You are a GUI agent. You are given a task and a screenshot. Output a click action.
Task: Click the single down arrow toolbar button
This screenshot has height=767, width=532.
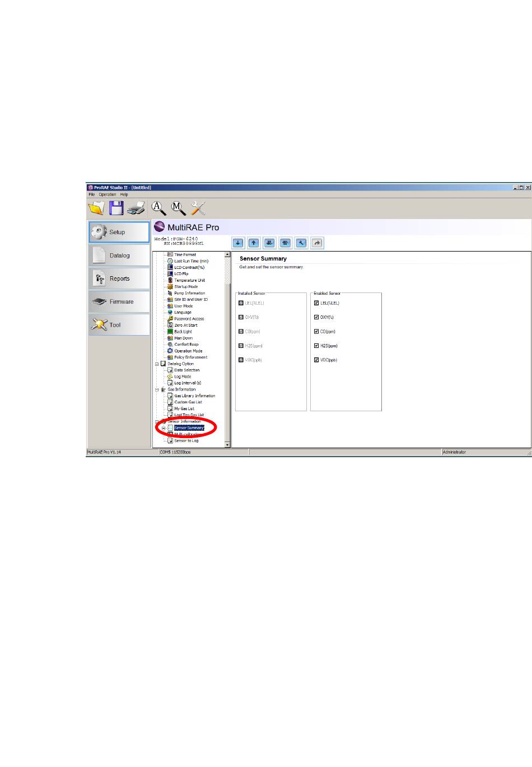(x=238, y=243)
